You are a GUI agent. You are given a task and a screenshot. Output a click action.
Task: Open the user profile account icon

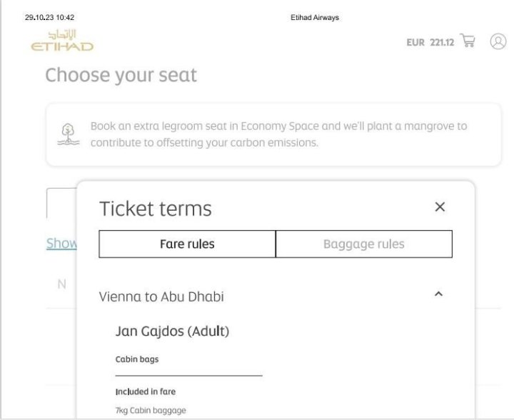pyautogui.click(x=498, y=41)
